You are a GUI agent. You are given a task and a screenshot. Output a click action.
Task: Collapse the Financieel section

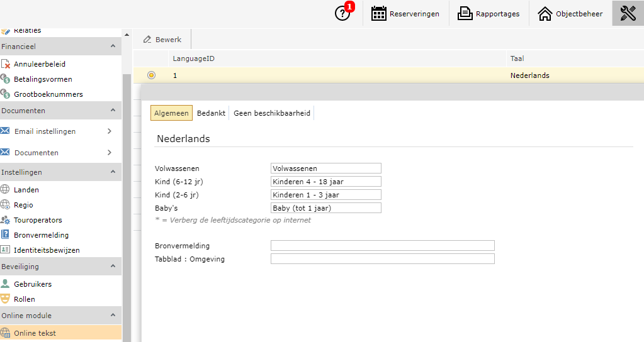pos(113,46)
